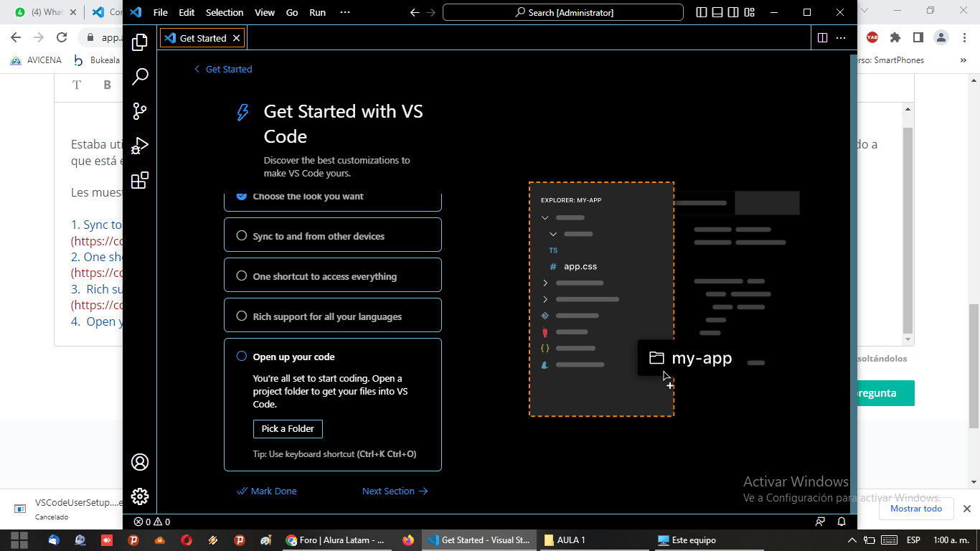Open the errors and warnings status item
This screenshot has height=551, width=980.
click(x=152, y=522)
